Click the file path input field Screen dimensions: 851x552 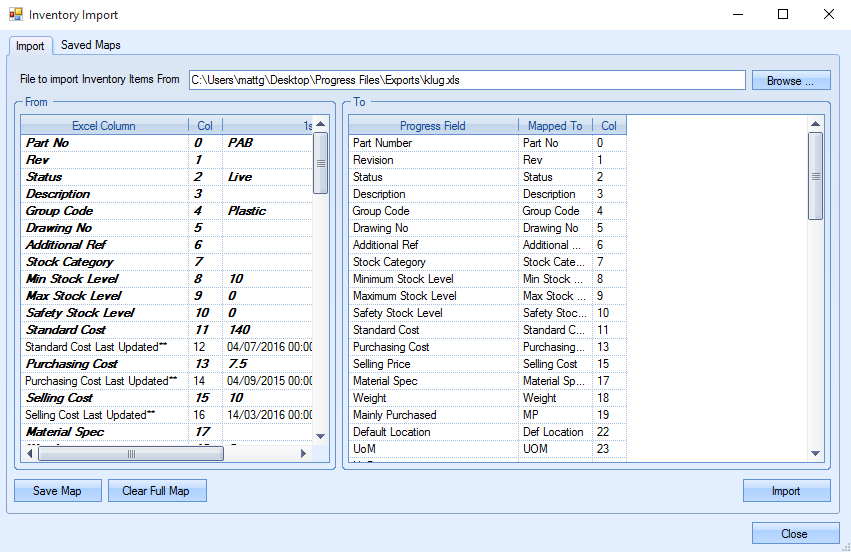[x=466, y=80]
